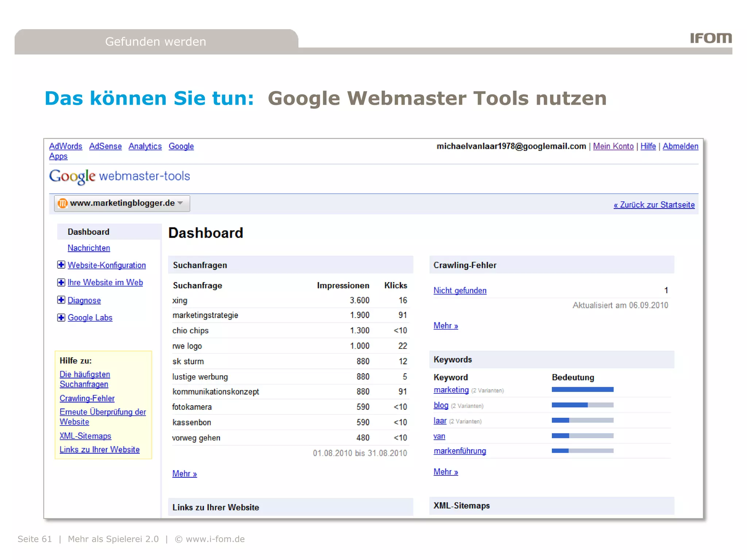This screenshot has width=747, height=560.
Task: Click the Klicks column header
Action: [x=395, y=285]
